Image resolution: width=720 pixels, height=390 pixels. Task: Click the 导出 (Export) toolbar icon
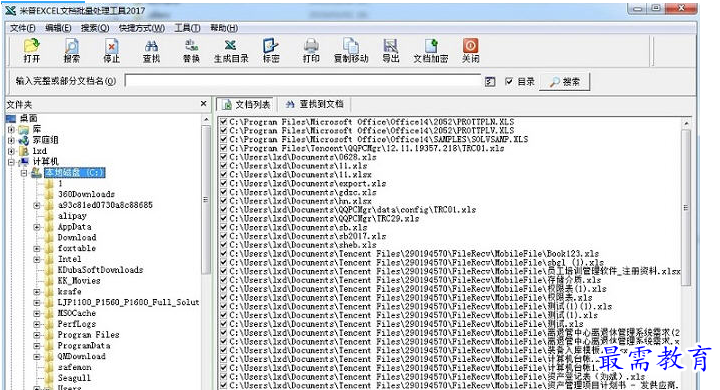[x=391, y=51]
